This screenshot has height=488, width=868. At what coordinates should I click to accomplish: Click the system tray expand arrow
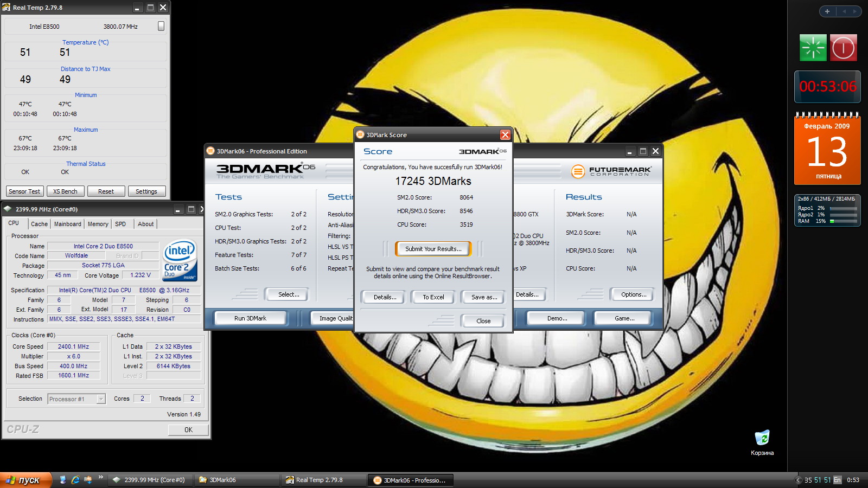798,480
